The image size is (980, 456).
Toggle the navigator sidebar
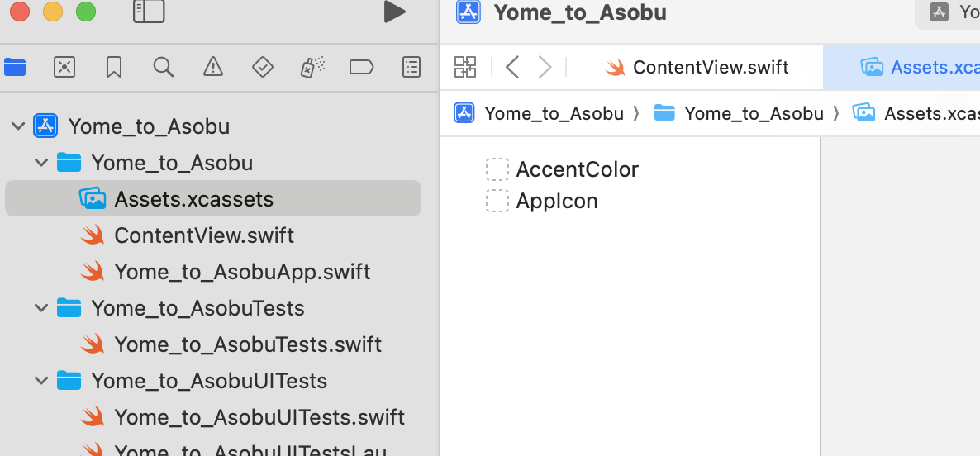click(149, 12)
